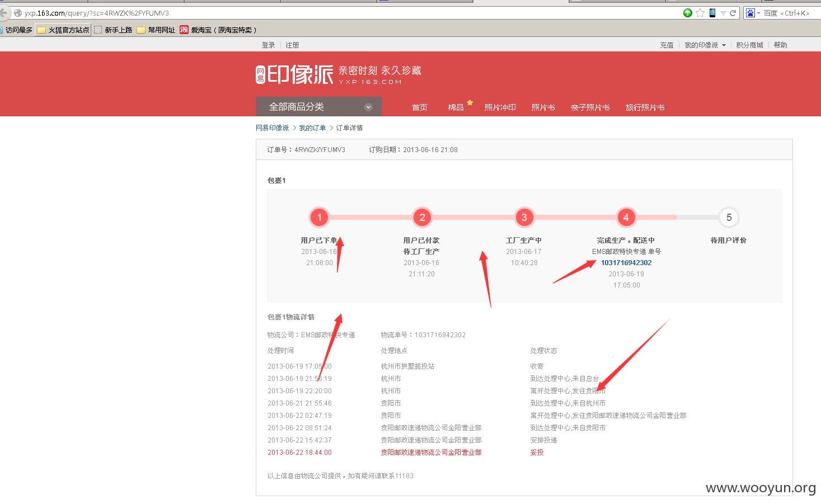The image size is (821, 504).
Task: Click the 充值 recharge link
Action: [667, 45]
